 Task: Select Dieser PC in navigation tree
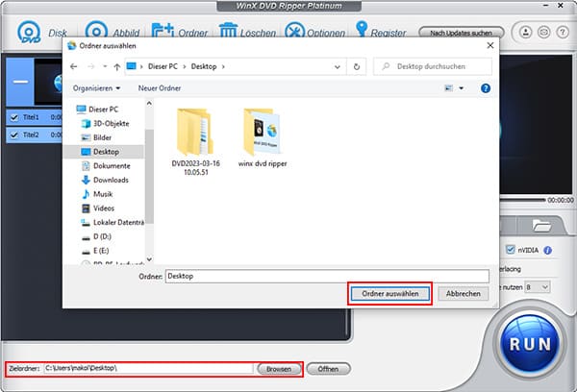point(104,110)
